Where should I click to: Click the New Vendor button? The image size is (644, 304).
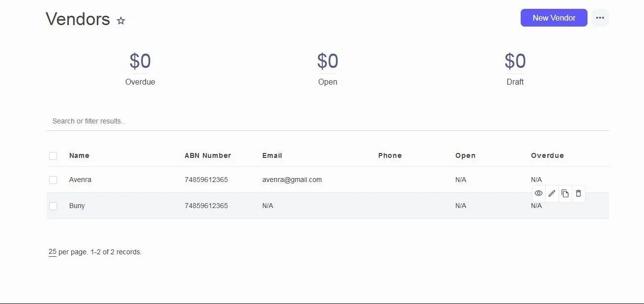554,18
